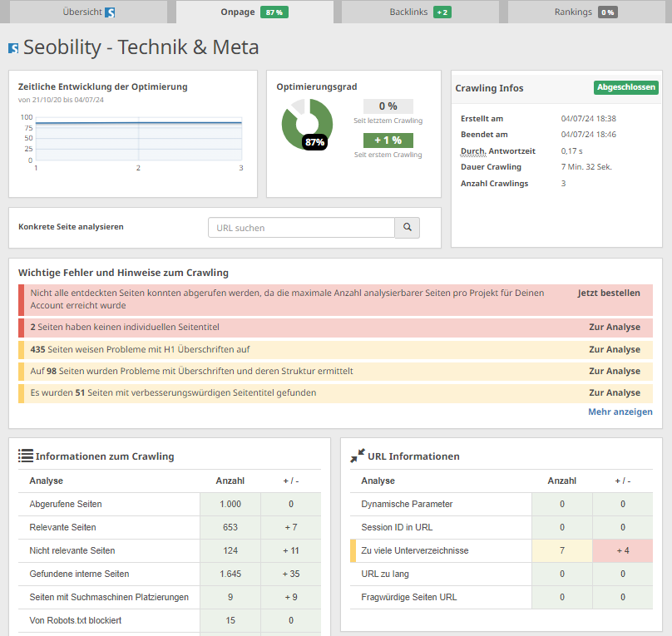This screenshot has height=636, width=672.
Task: Click the Zu viele Unterverzeichnisse row
Action: [502, 550]
